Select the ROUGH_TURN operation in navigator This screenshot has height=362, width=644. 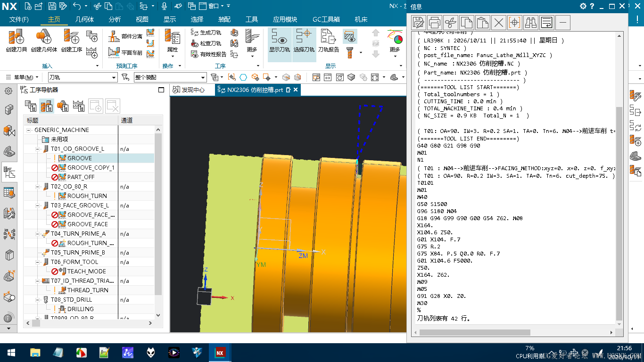[x=87, y=196]
